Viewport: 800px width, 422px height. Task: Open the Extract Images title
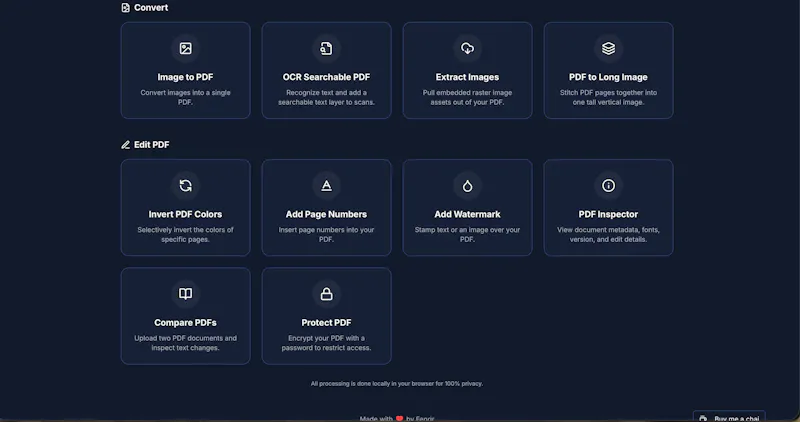pyautogui.click(x=467, y=77)
